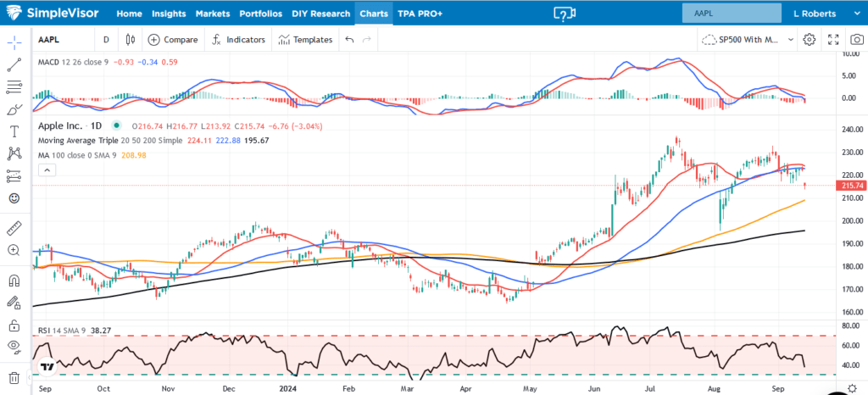Toggle magnet mode for drawings
The height and width of the screenshot is (395, 868).
(x=14, y=280)
